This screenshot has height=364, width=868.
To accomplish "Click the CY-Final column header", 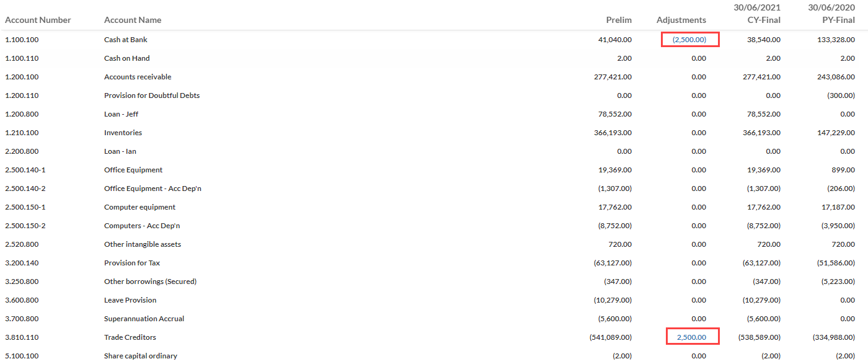I will (x=764, y=20).
